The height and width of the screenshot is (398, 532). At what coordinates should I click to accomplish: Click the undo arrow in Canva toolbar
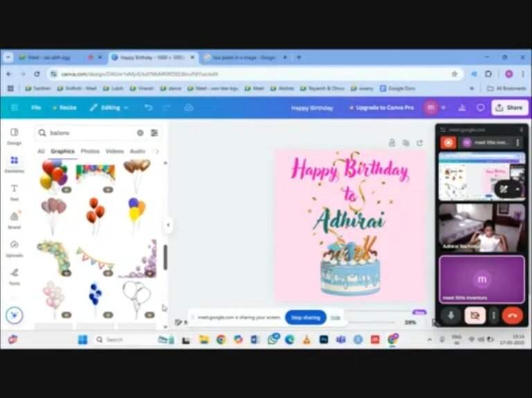coord(148,107)
